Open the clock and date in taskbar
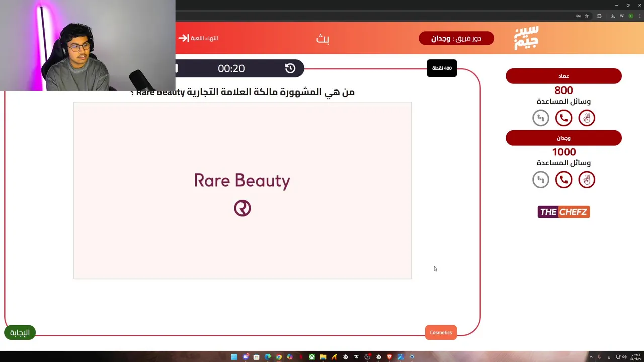 (636, 357)
